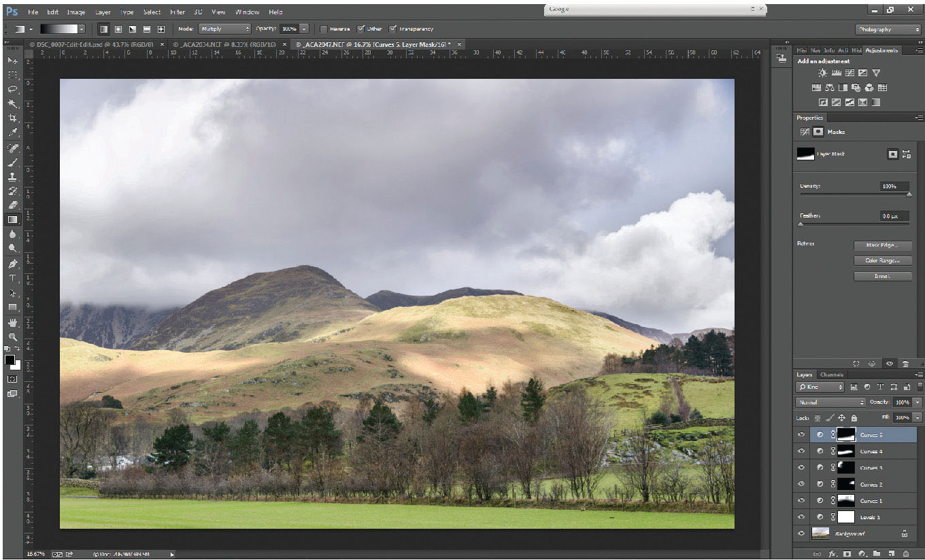Select the Hand tool
Screen dimensions: 925x560
(12, 323)
